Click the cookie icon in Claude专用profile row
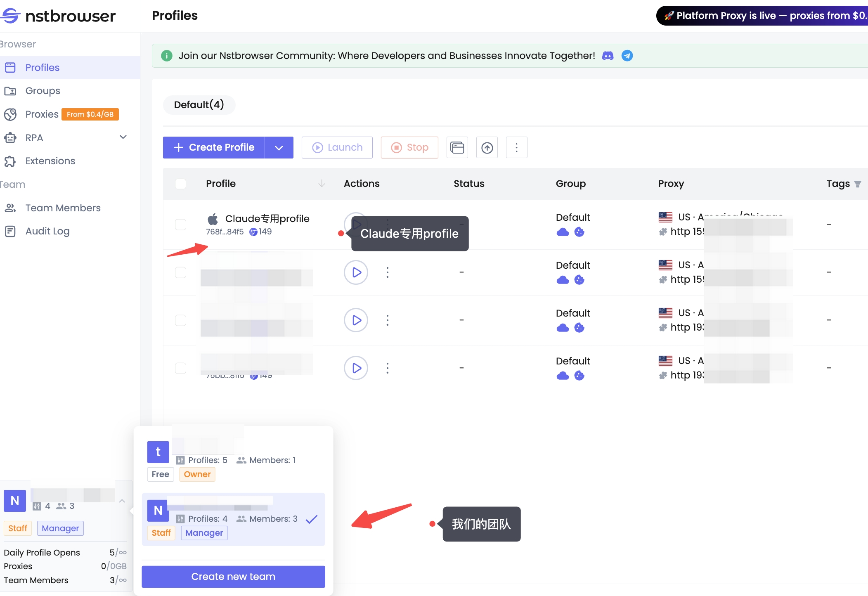 click(x=579, y=232)
